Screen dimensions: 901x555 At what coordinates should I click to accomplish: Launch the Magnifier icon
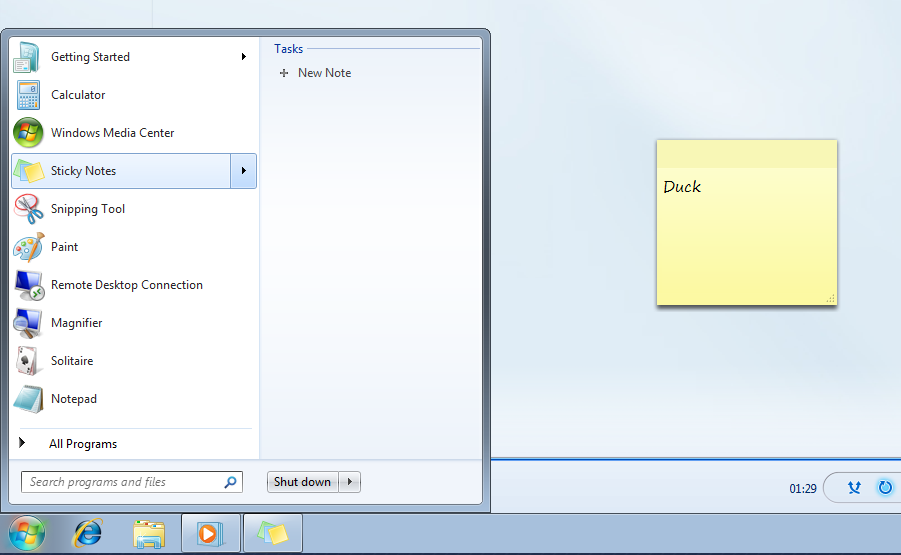coord(28,323)
